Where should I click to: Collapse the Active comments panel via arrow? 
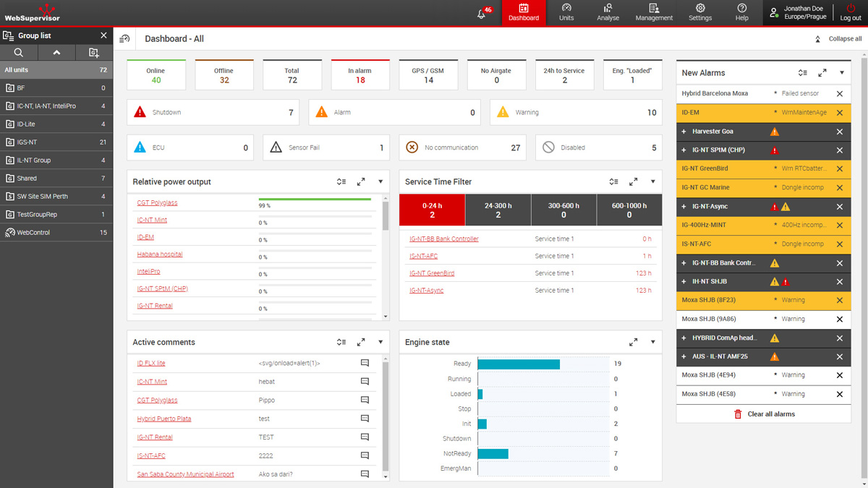pyautogui.click(x=380, y=343)
